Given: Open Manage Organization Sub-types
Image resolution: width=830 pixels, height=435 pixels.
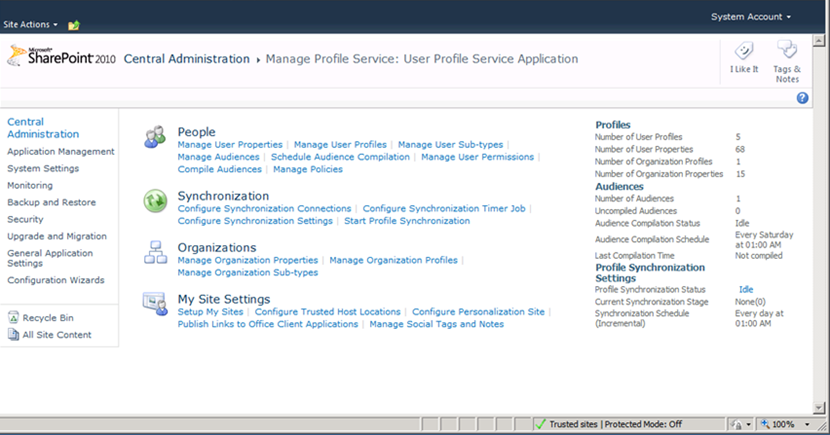Looking at the screenshot, I should pos(248,272).
